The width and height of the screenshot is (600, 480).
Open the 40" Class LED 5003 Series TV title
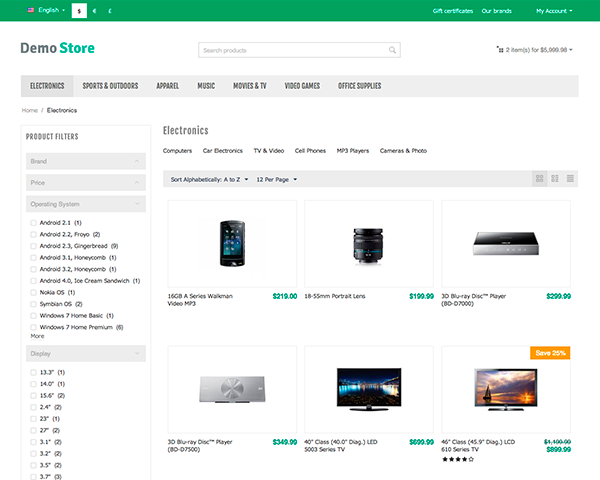point(341,446)
